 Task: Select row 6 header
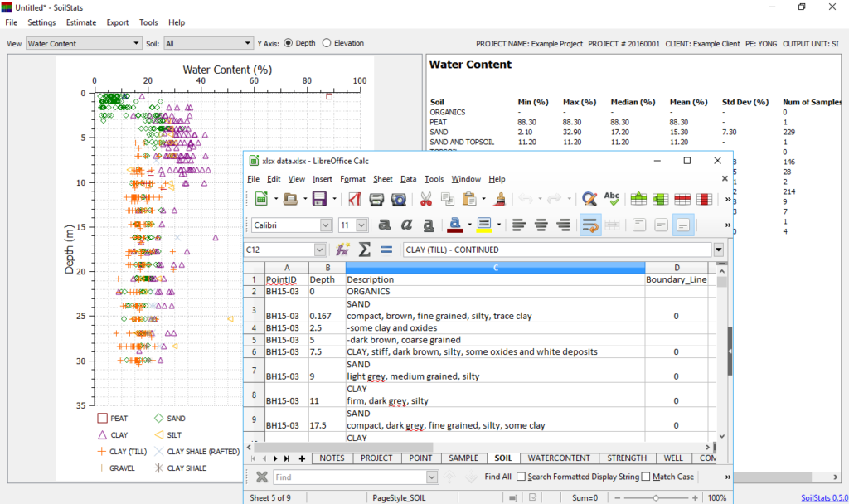click(x=254, y=351)
